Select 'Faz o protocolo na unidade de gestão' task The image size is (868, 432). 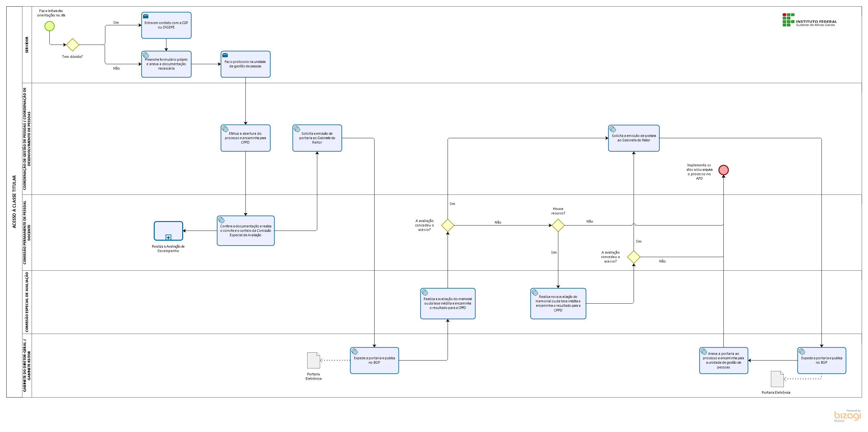coord(245,64)
